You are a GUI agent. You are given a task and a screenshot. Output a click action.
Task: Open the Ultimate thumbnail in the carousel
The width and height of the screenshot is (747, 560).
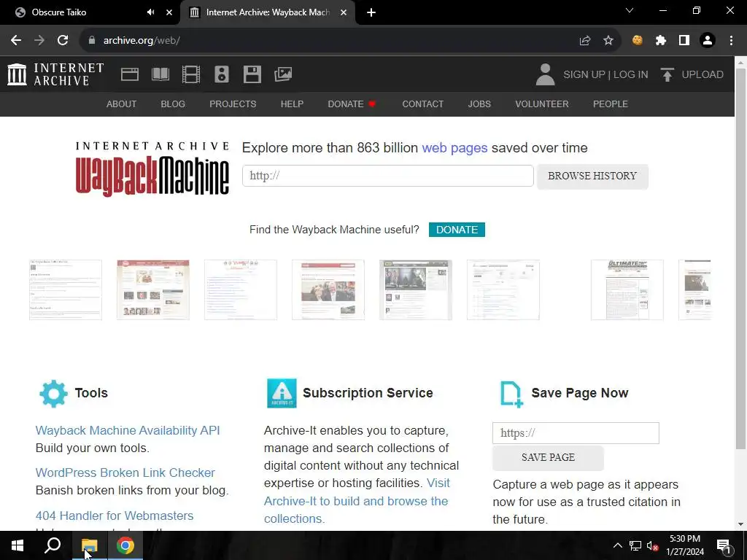[627, 290]
